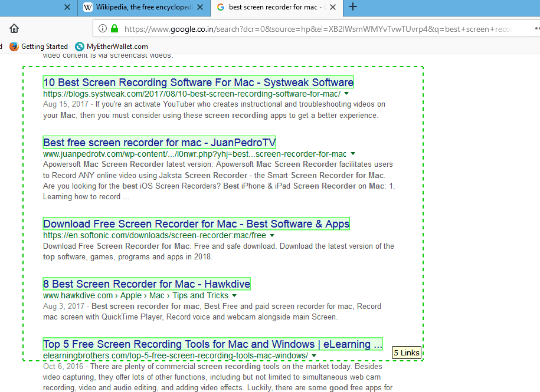Open dropdown arrow beside elearningbrothers URL
Screen dimensions: 540x392
coord(314,355)
